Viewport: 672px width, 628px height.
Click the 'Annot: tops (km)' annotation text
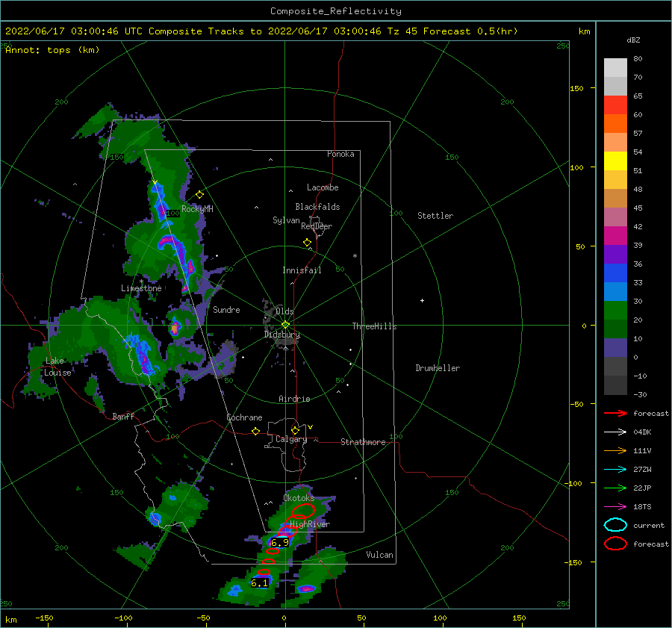coord(52,50)
